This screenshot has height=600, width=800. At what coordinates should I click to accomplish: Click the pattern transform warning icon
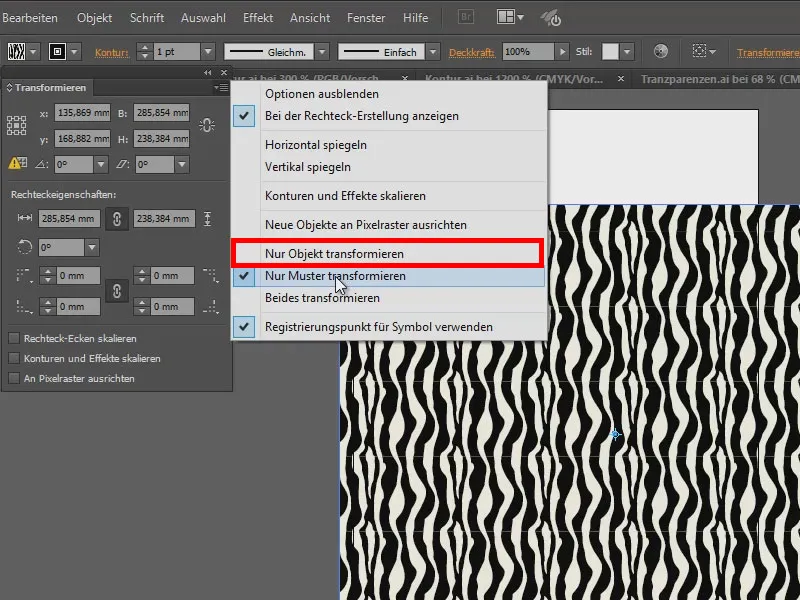coord(17,163)
